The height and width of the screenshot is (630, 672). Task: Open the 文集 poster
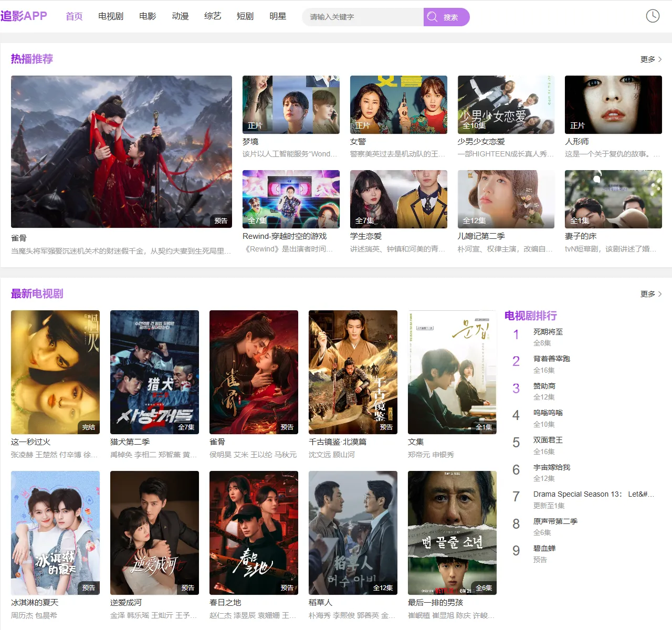[452, 372]
